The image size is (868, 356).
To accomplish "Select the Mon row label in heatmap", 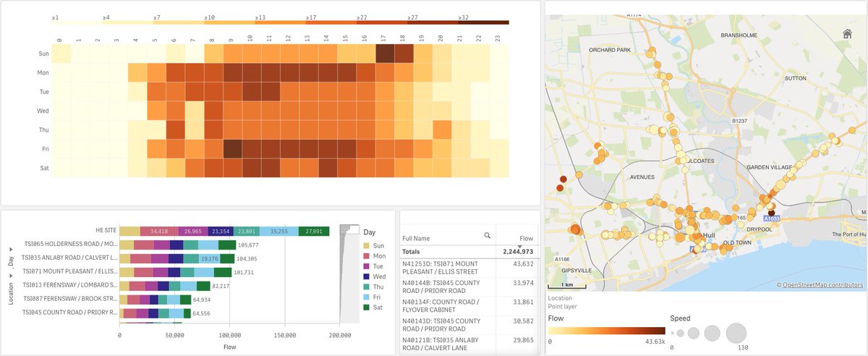I will [43, 72].
